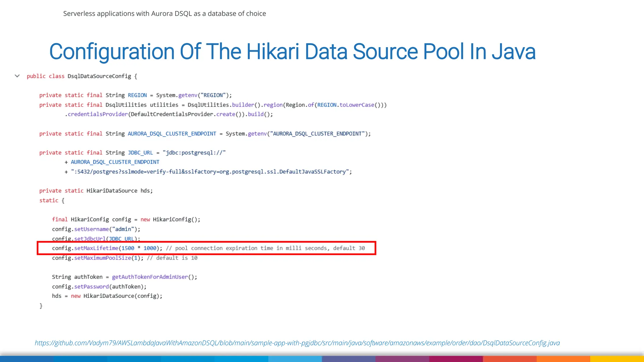Click the getAuthTokenForAdminUser() line
This screenshot has width=644, height=362.
pyautogui.click(x=125, y=277)
